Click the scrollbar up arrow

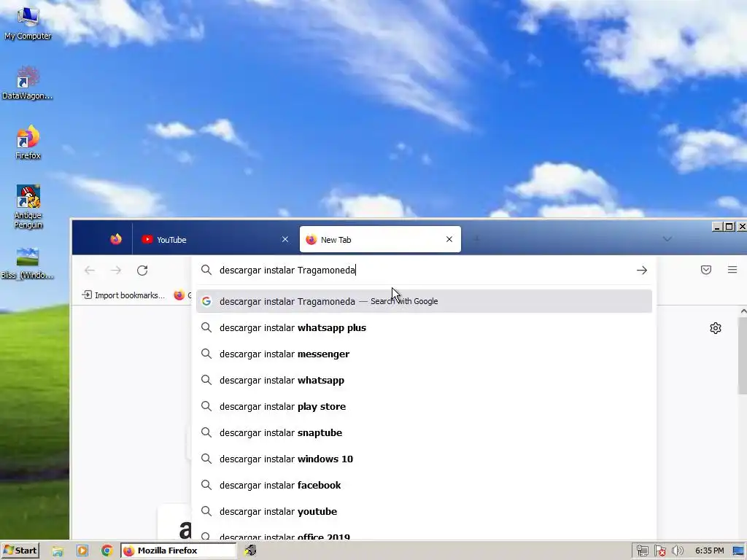[743, 311]
